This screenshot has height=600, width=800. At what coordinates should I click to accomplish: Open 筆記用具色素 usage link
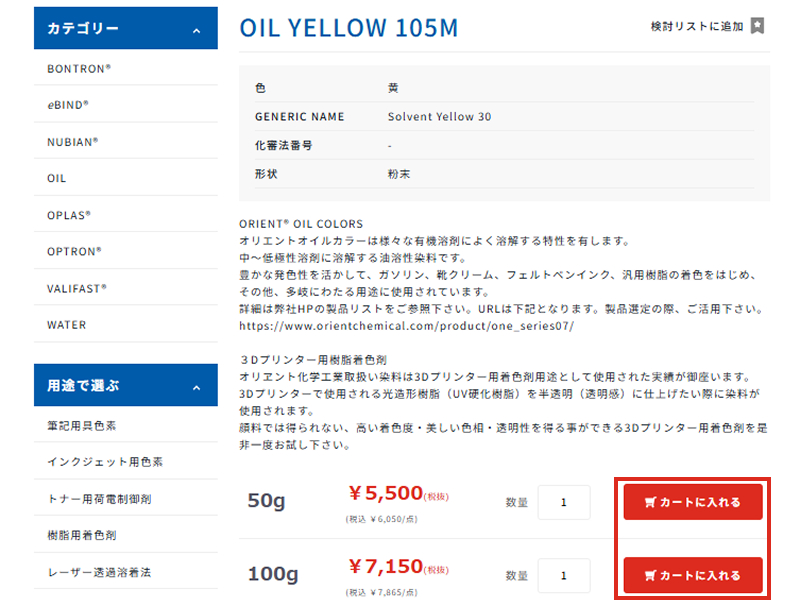click(x=82, y=426)
